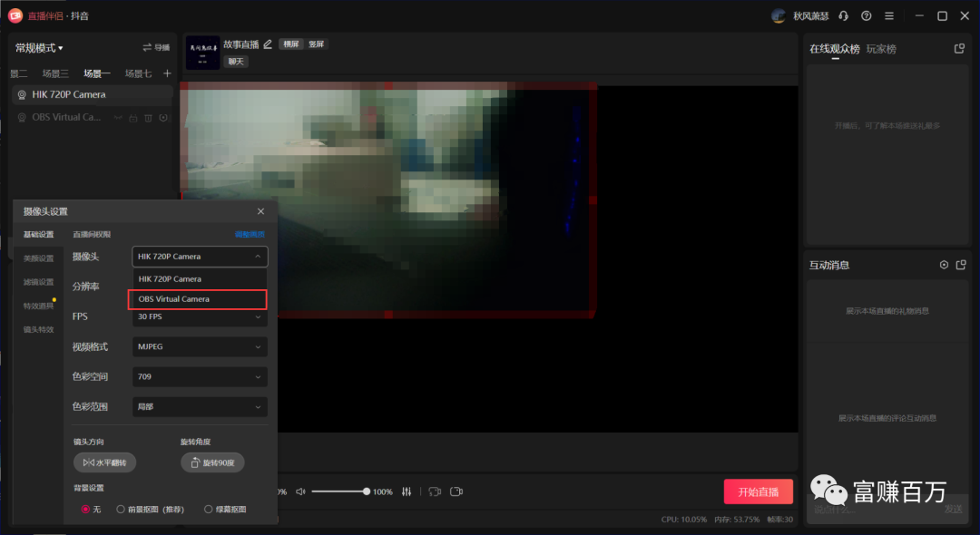Switch to the 玩家榜 tab
980x535 pixels.
click(881, 49)
